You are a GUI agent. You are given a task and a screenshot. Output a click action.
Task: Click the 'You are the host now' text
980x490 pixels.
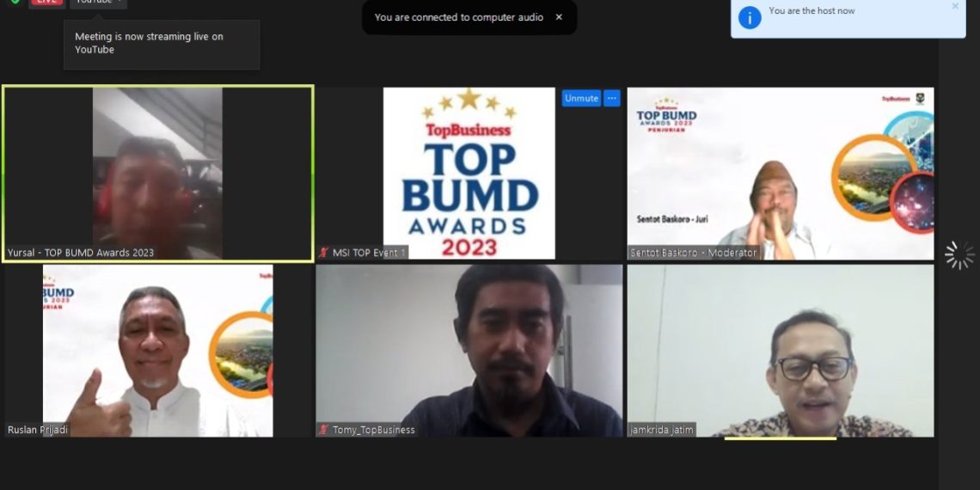812,10
